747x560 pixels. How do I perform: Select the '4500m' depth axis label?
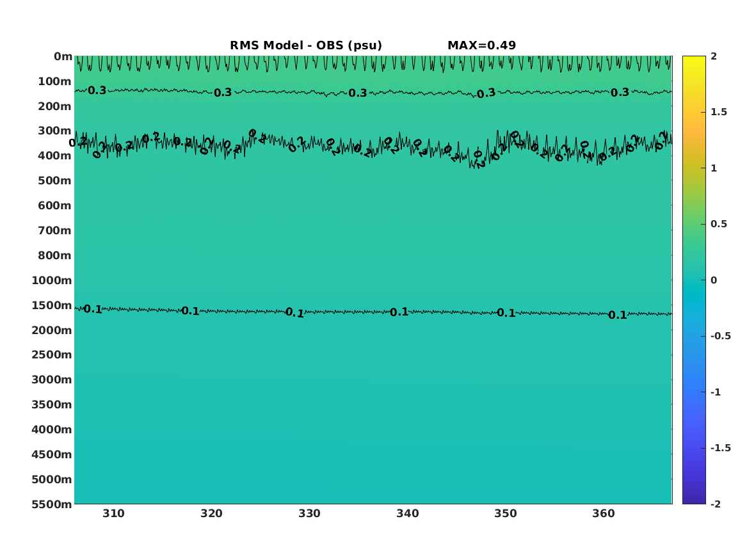point(51,455)
